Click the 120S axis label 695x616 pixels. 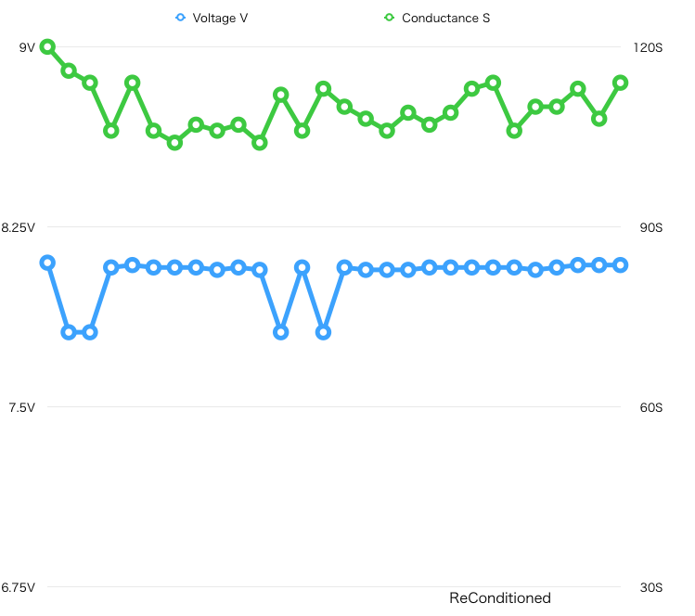648,47
